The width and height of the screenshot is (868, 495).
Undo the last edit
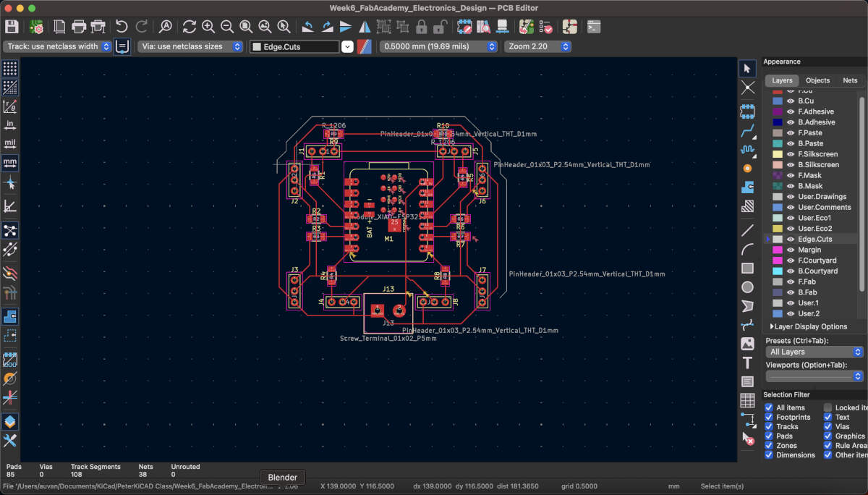coord(122,27)
